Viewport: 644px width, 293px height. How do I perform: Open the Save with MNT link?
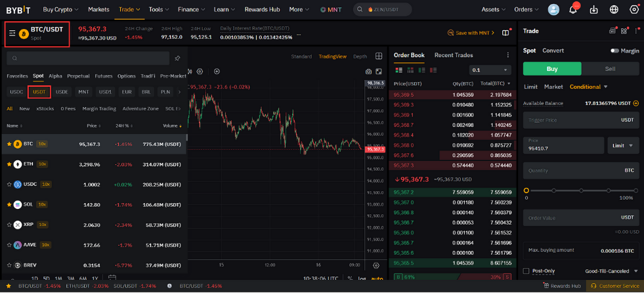(471, 33)
